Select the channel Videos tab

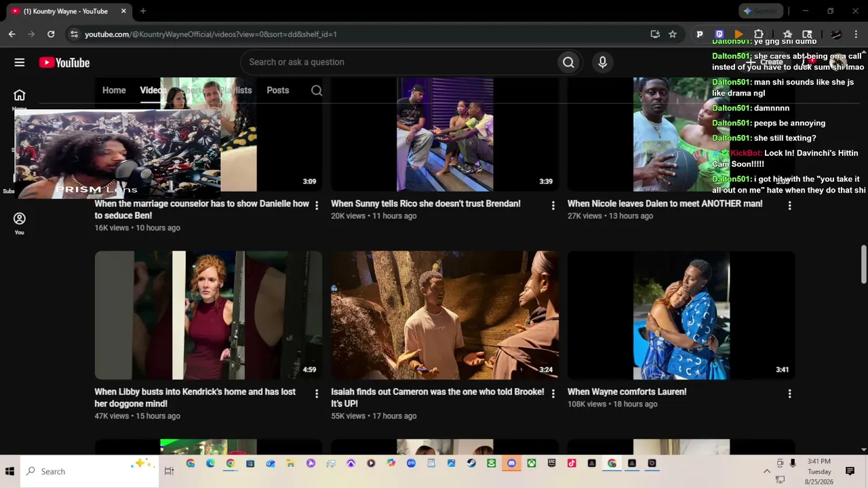(153, 90)
